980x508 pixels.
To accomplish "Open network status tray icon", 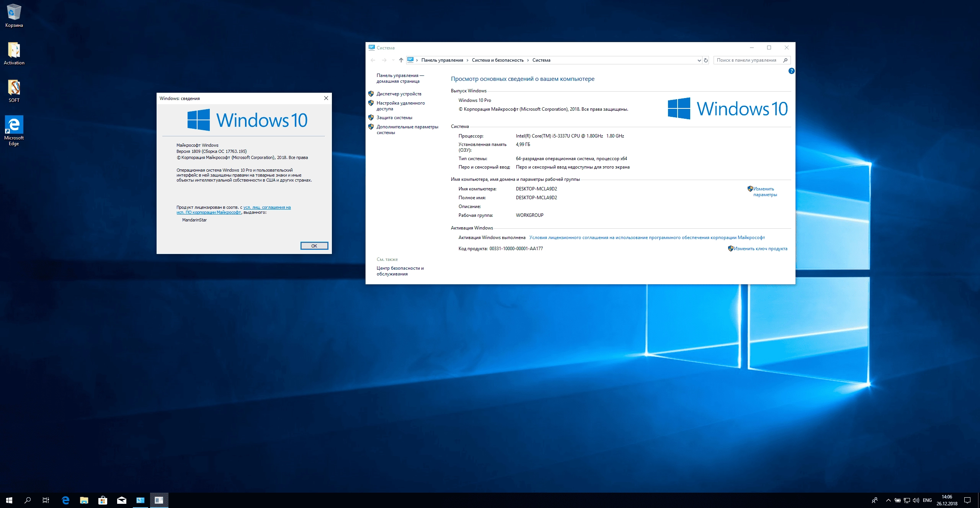I will pyautogui.click(x=907, y=500).
